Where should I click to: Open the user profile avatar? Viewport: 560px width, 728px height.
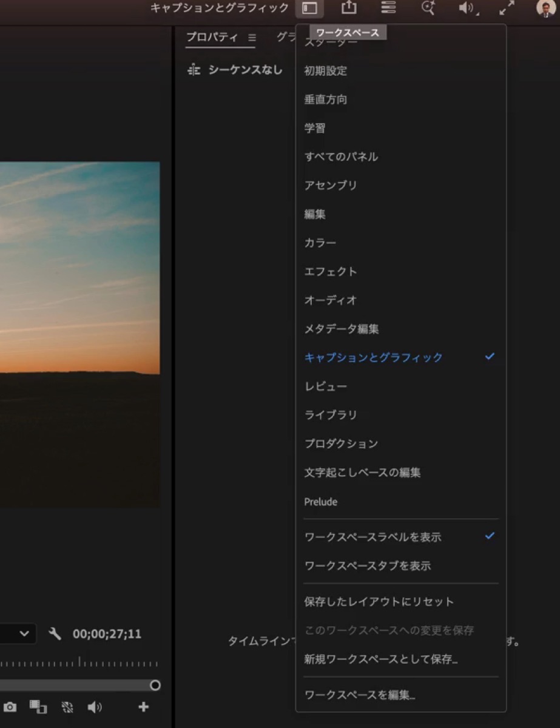pyautogui.click(x=546, y=8)
